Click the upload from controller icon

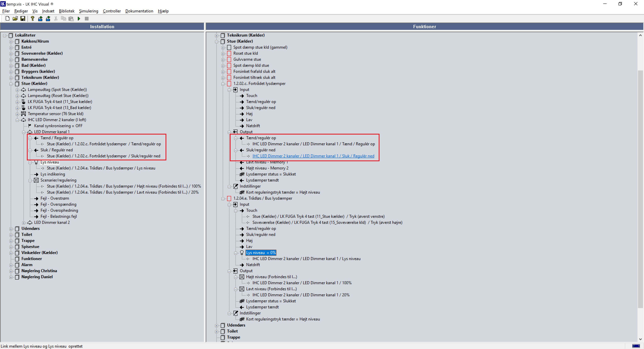[40, 18]
